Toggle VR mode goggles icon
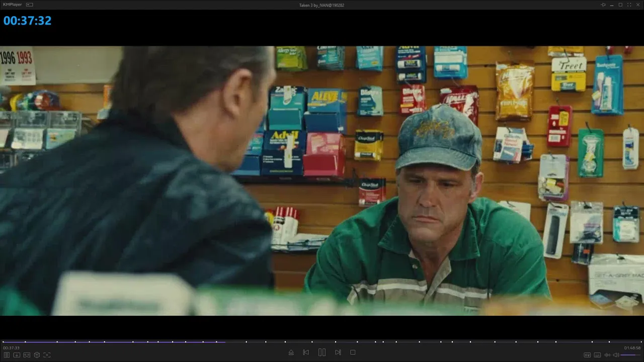644x362 pixels. pos(27,355)
